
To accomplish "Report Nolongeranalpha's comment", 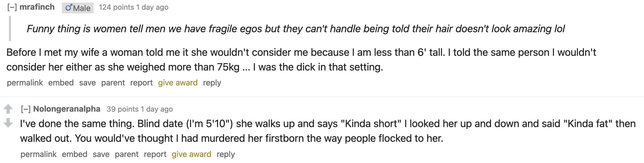I will 155,154.
